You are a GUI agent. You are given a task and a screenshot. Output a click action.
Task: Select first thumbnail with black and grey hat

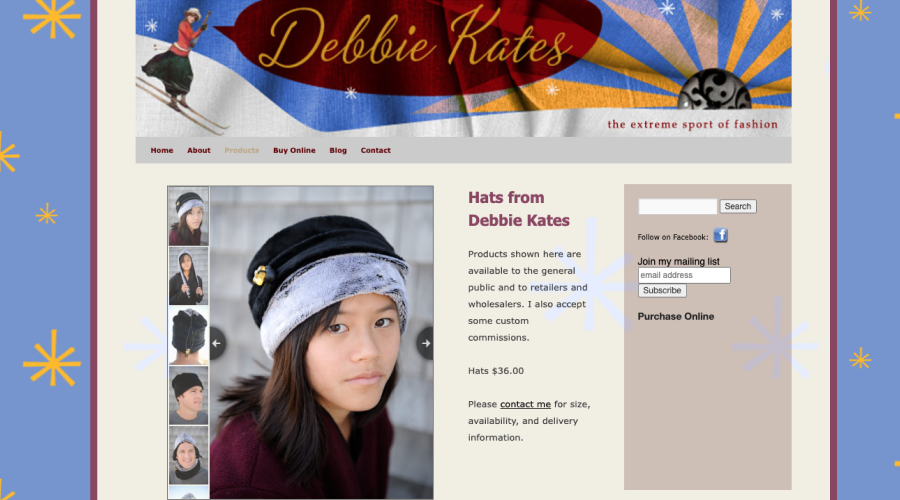[x=188, y=216]
